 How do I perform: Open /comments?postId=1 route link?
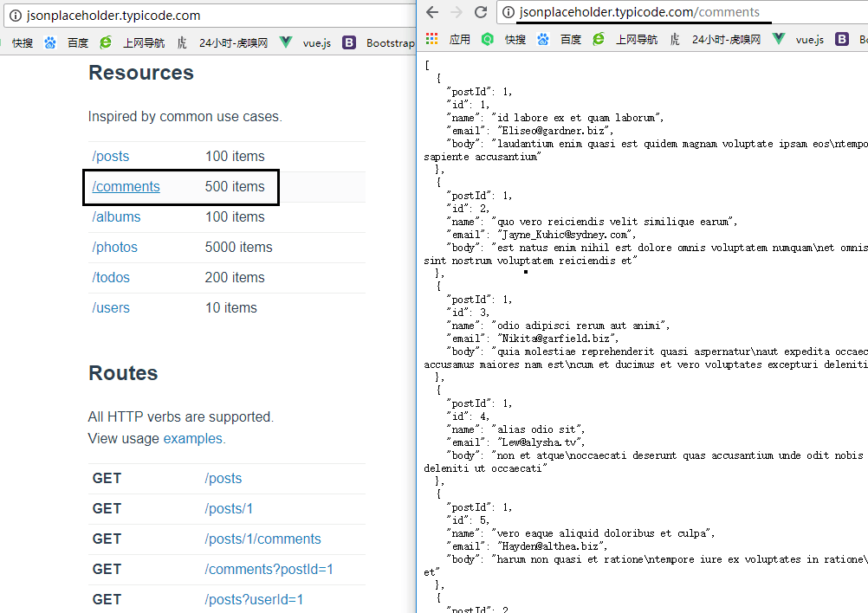coord(269,570)
